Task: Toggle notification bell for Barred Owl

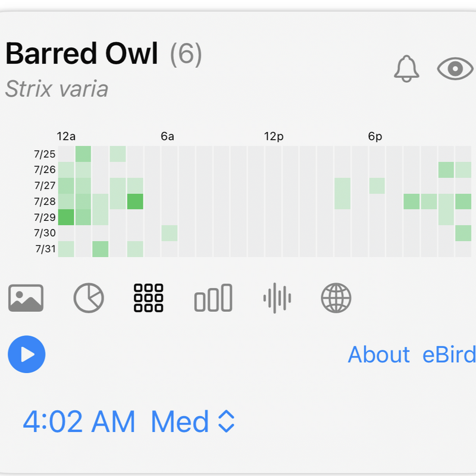Action: [x=406, y=68]
